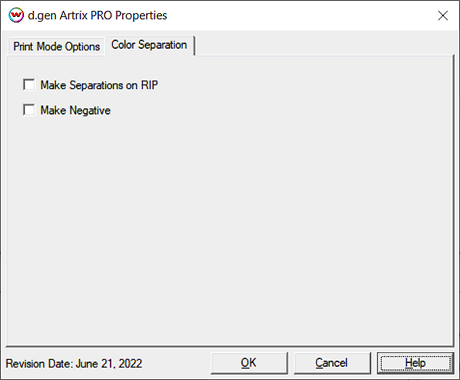460x380 pixels.
Task: Click the "Make Negative" label text
Action: coord(75,110)
